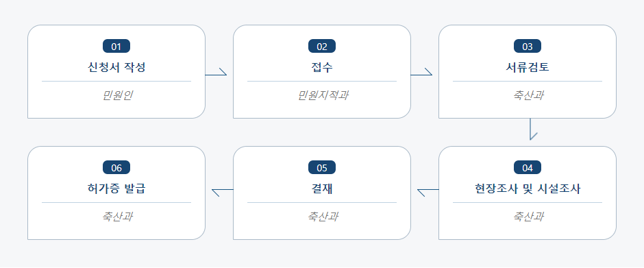Image resolution: width=644 pixels, height=268 pixels.
Task: Select the 접수 step title
Action: click(x=322, y=67)
